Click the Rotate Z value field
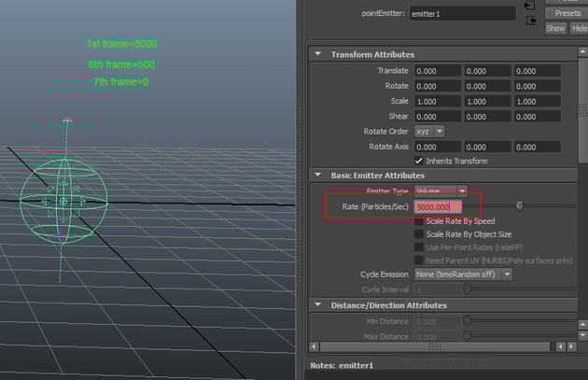The image size is (588, 380). click(x=537, y=86)
